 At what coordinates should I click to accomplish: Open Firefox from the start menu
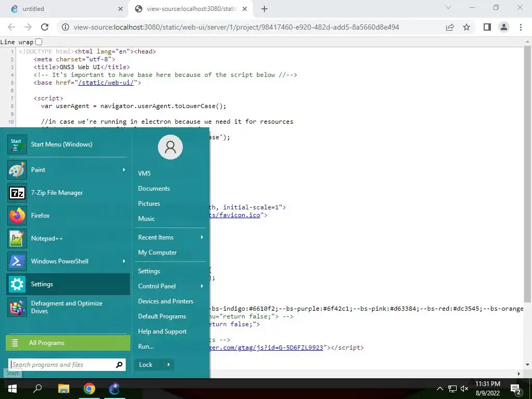[68, 216]
